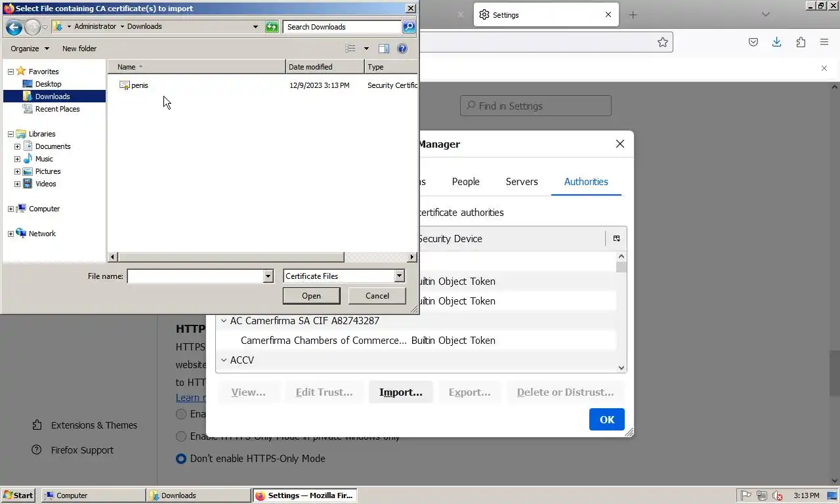Select Downloads in the navigation pane
The height and width of the screenshot is (504, 840).
(x=52, y=96)
